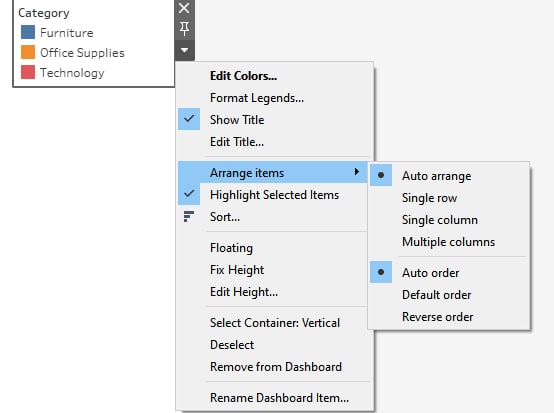554x413 pixels.
Task: Open the legend's dropdown arrow menu
Action: click(x=184, y=51)
